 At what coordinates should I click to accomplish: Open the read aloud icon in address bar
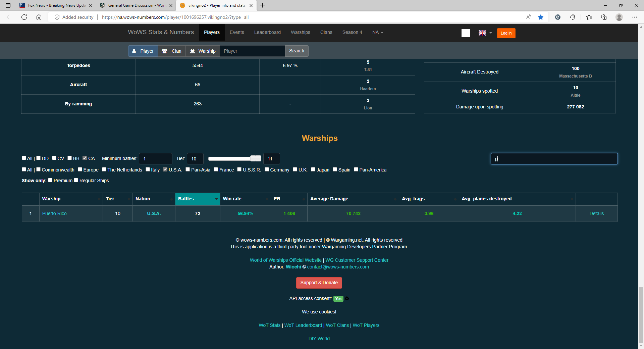tap(529, 17)
